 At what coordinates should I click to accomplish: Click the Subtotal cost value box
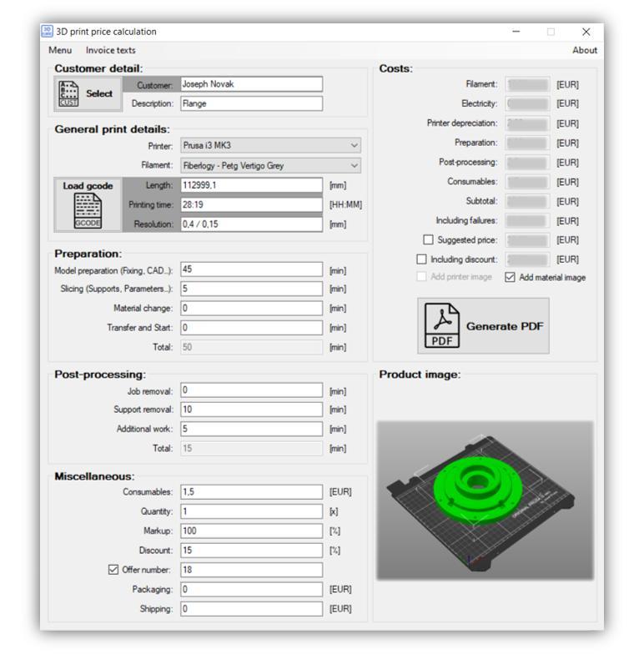pyautogui.click(x=527, y=202)
